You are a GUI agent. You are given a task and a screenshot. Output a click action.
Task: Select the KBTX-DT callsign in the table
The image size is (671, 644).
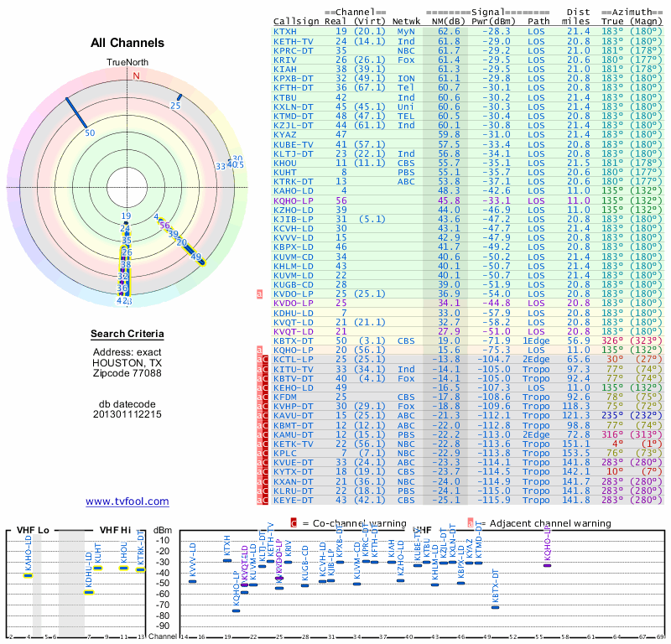point(294,341)
